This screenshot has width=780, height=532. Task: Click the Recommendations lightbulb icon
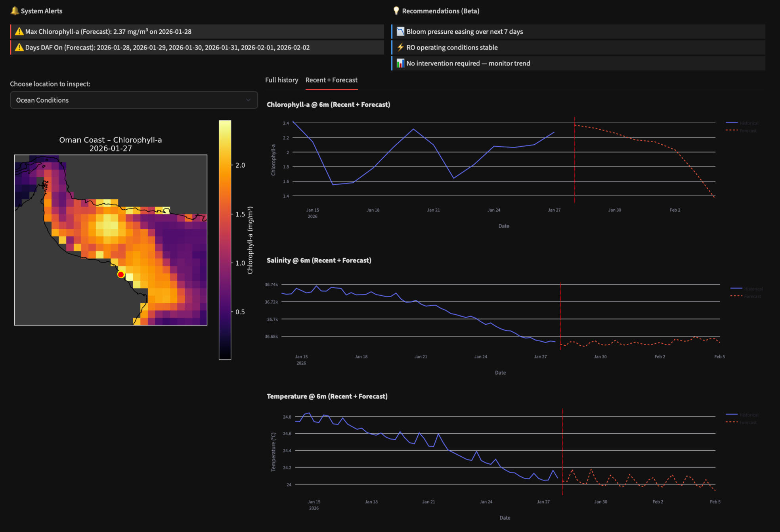point(396,11)
